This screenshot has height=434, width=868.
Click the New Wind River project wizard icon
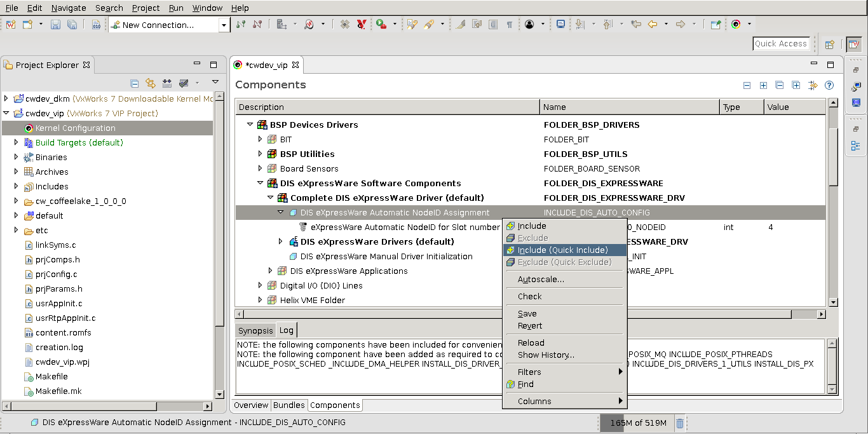[x=11, y=25]
